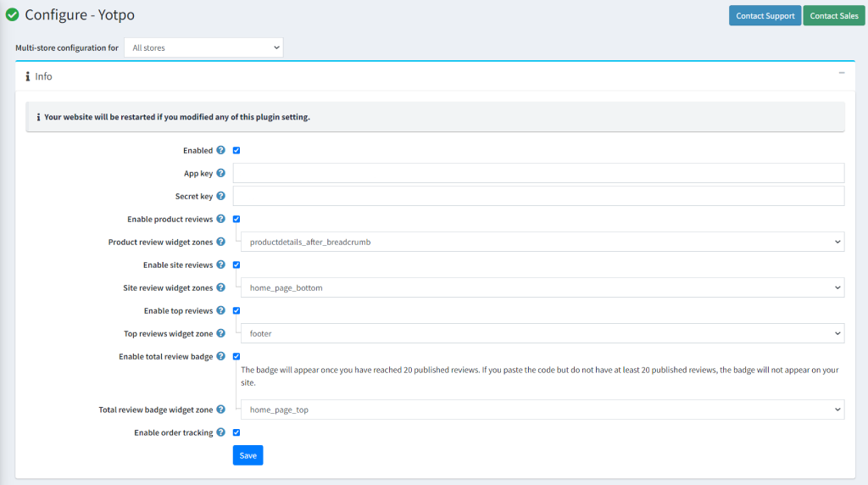Image resolution: width=868 pixels, height=485 pixels.
Task: Click help icon next to Enabled
Action: pos(221,150)
